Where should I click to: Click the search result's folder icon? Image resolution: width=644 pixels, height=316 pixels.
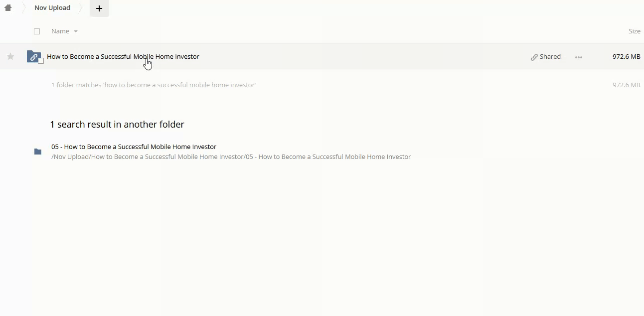click(38, 152)
